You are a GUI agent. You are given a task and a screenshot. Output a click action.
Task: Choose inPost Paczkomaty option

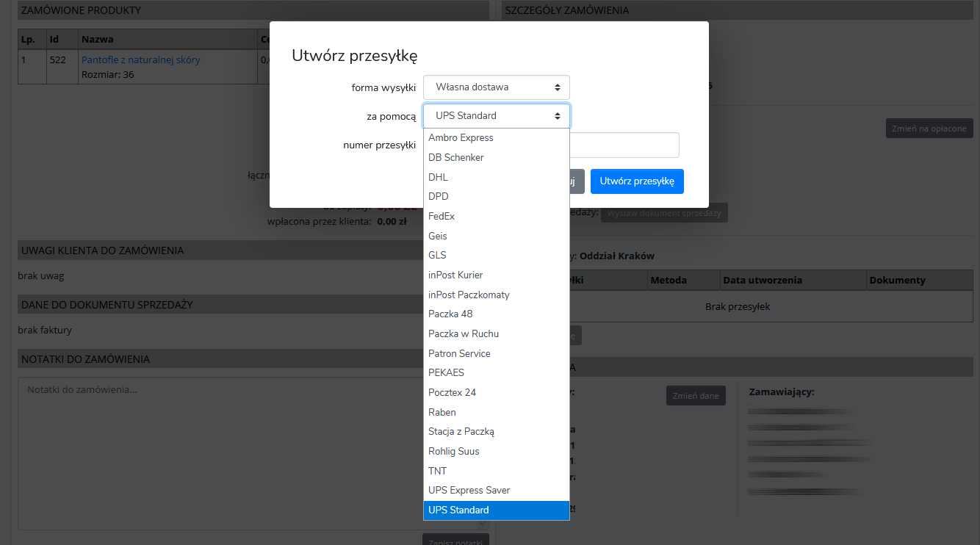496,295
